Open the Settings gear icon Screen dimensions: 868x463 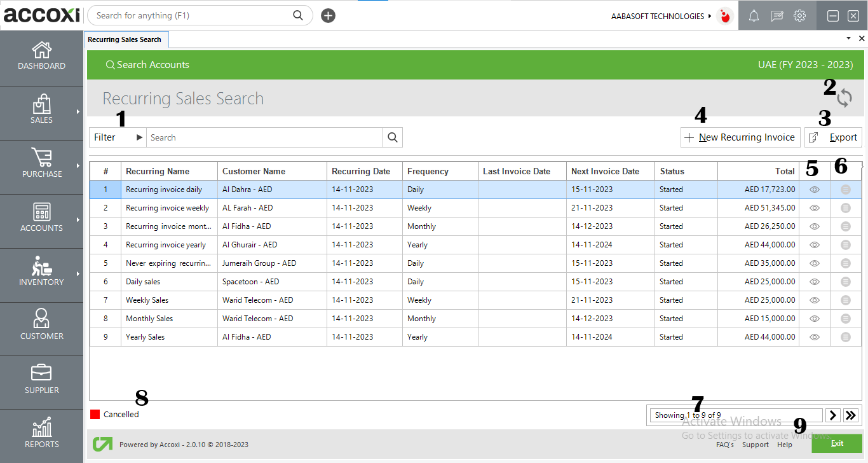[x=799, y=15]
